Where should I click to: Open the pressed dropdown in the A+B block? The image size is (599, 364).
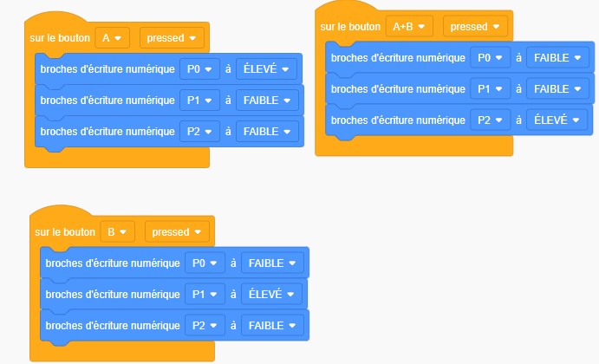click(475, 26)
